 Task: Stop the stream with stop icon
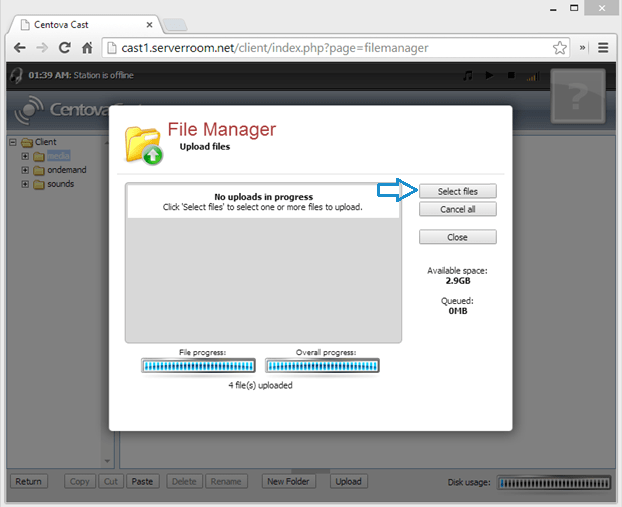click(511, 75)
